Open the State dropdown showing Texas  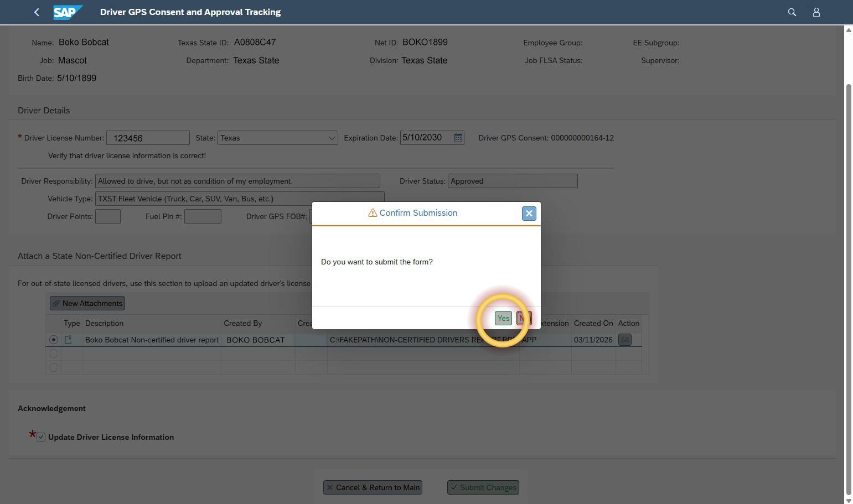coord(332,138)
